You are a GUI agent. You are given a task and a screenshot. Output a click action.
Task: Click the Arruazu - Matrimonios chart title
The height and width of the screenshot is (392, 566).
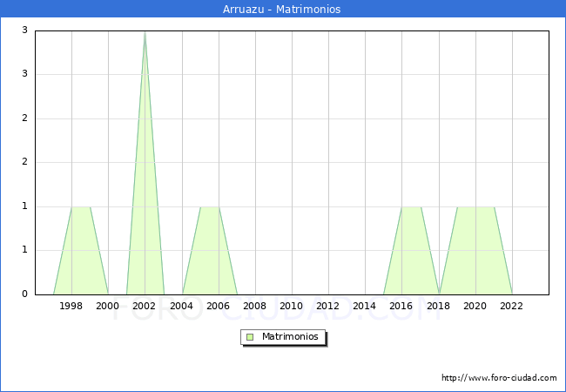(x=283, y=10)
